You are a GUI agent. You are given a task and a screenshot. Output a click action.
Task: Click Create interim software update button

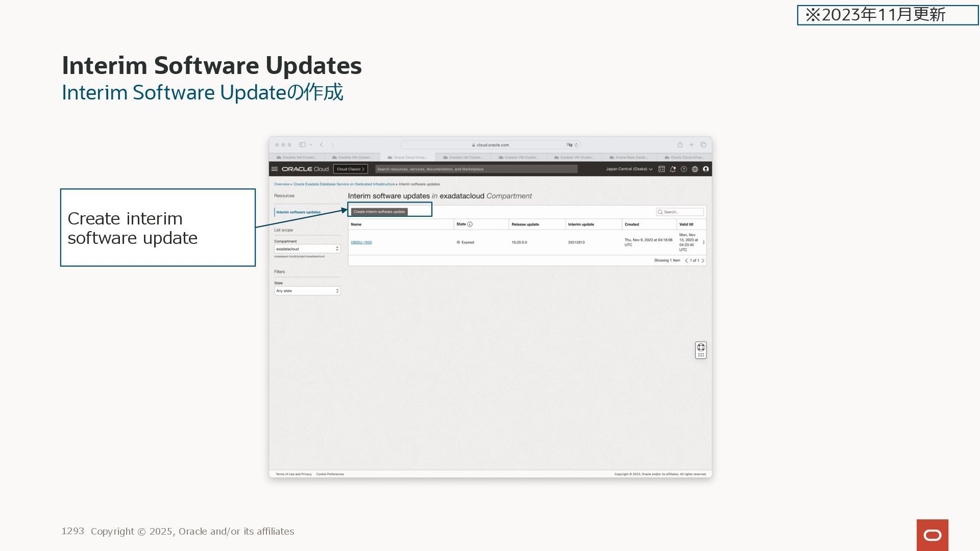[379, 212]
